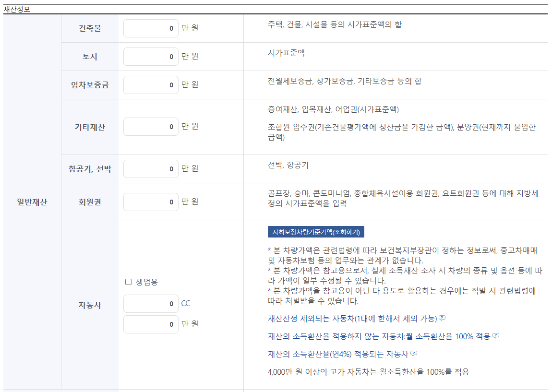This screenshot has width=552, height=392.
Task: Click the 기타재산 value input box
Action: [151, 126]
